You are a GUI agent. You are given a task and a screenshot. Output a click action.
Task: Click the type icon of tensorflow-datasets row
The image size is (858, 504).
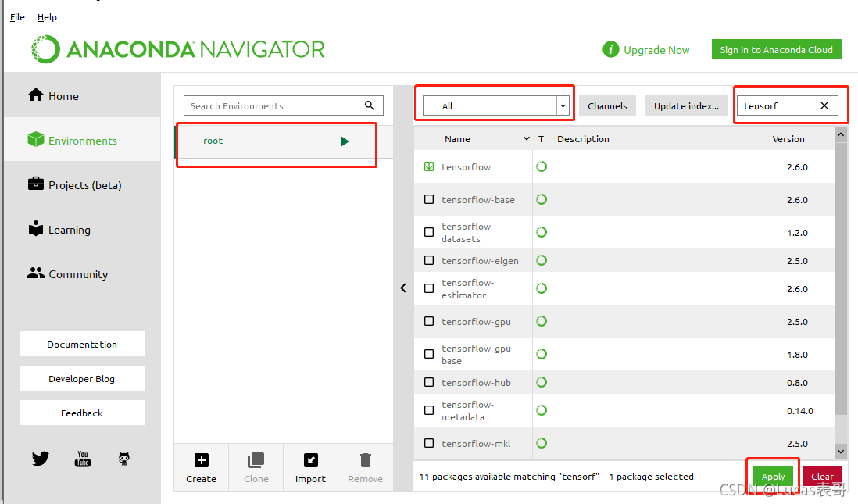542,232
